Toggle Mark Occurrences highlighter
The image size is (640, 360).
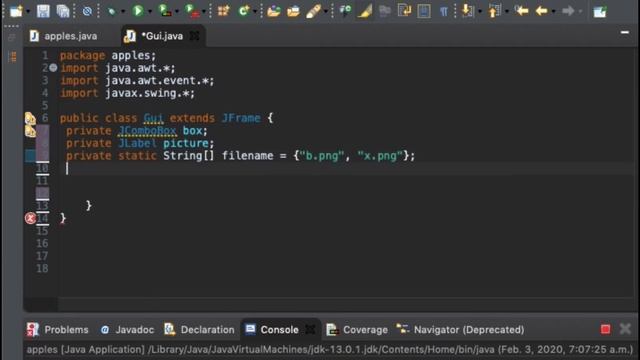click(364, 11)
